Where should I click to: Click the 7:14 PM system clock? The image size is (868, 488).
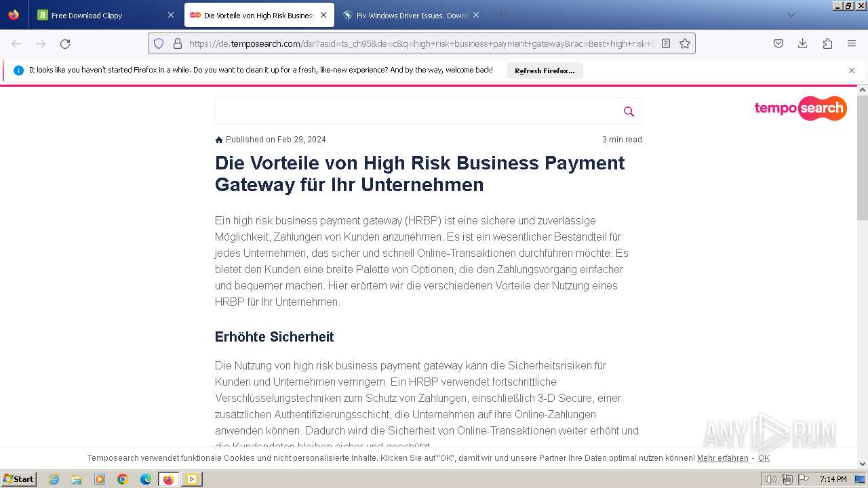tap(833, 479)
